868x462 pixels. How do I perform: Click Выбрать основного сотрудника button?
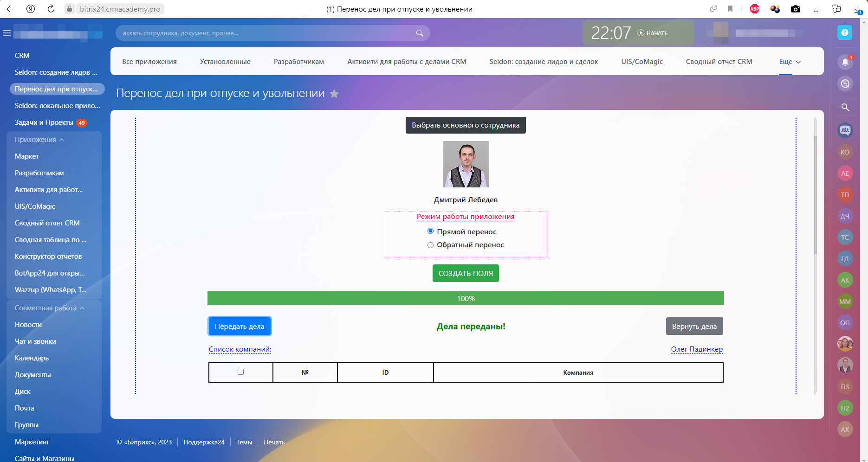pyautogui.click(x=466, y=125)
